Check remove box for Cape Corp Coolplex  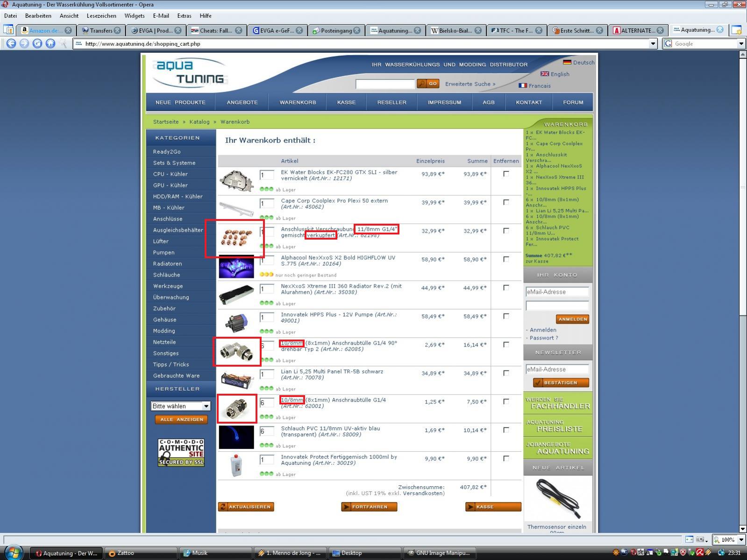click(506, 202)
